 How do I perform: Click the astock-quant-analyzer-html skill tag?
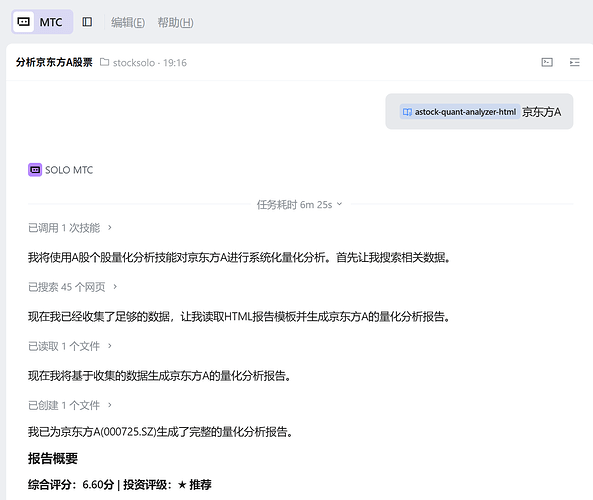click(460, 112)
